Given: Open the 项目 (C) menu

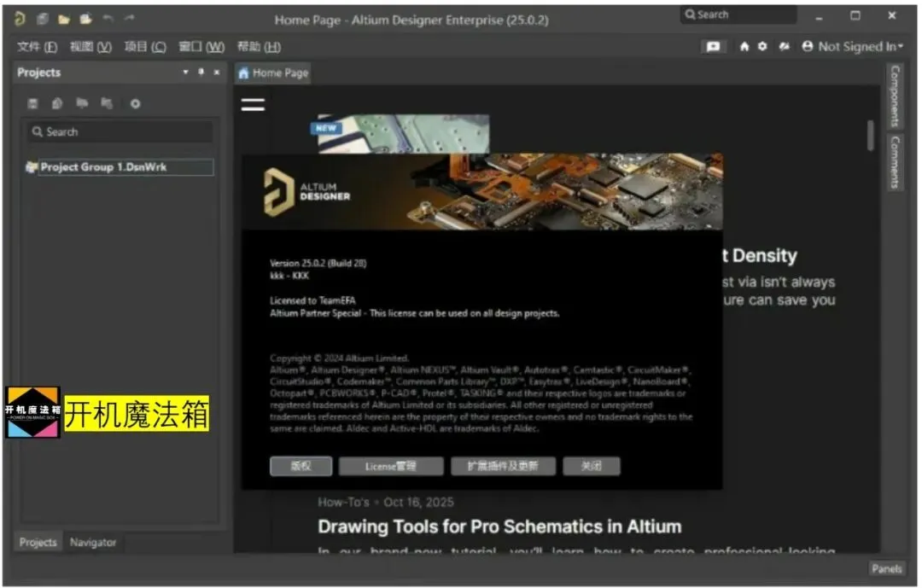Looking at the screenshot, I should pyautogui.click(x=144, y=46).
